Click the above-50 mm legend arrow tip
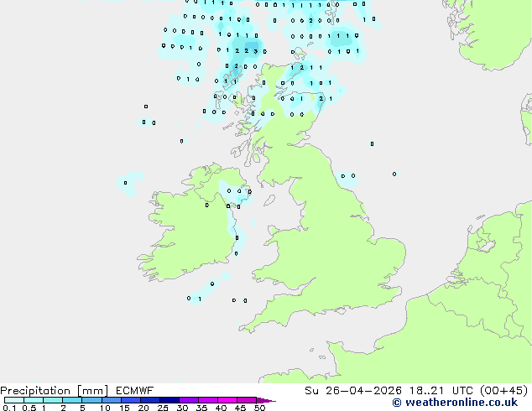The width and height of the screenshot is (532, 411). (x=266, y=400)
